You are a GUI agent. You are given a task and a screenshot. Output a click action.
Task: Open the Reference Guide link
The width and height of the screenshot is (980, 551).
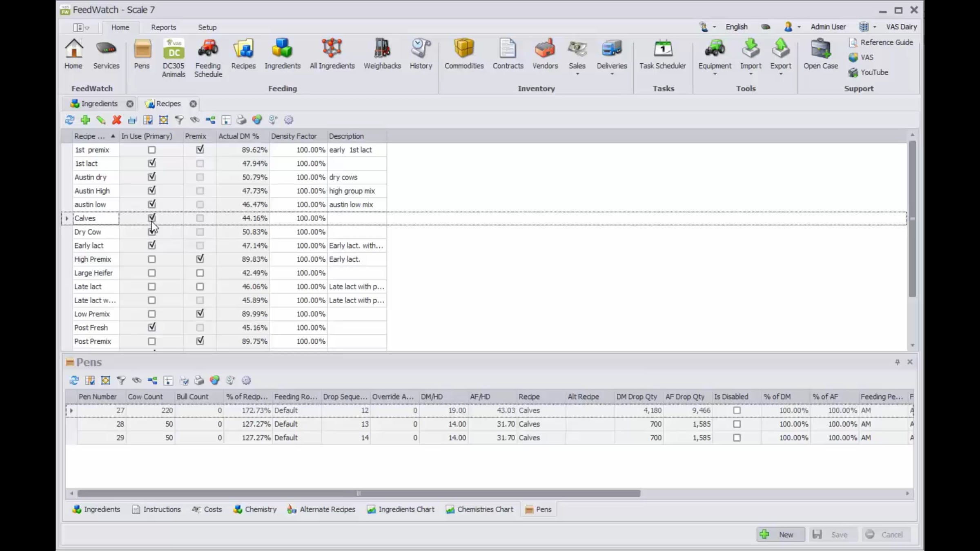pyautogui.click(x=886, y=42)
